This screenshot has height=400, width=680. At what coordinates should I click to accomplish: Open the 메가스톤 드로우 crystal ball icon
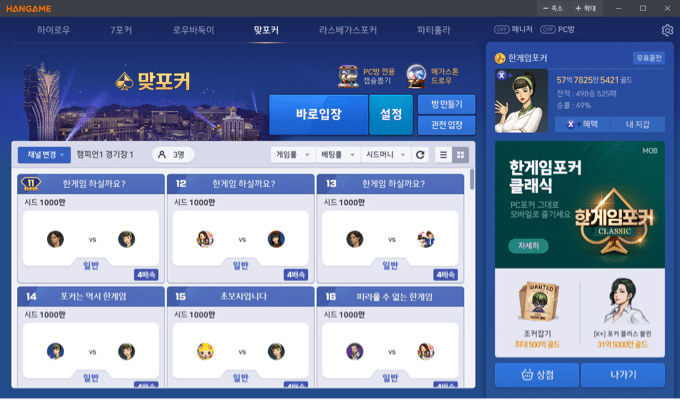click(x=416, y=76)
